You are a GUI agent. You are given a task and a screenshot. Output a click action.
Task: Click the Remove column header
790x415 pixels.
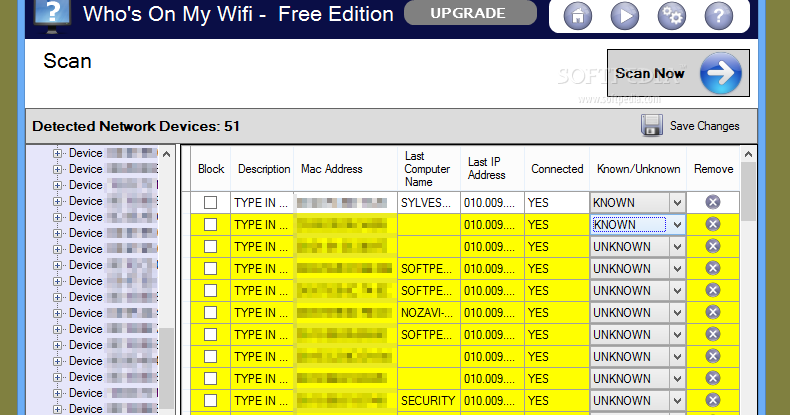click(713, 169)
